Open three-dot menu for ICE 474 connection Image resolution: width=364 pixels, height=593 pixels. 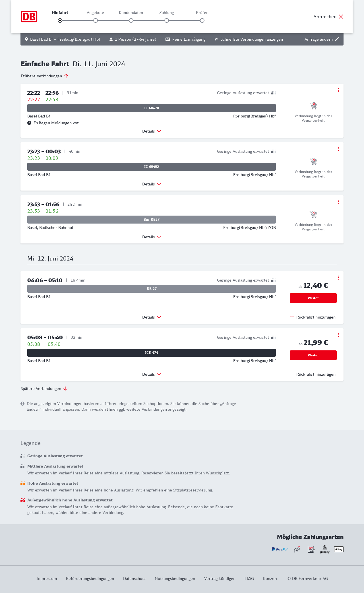(x=338, y=335)
